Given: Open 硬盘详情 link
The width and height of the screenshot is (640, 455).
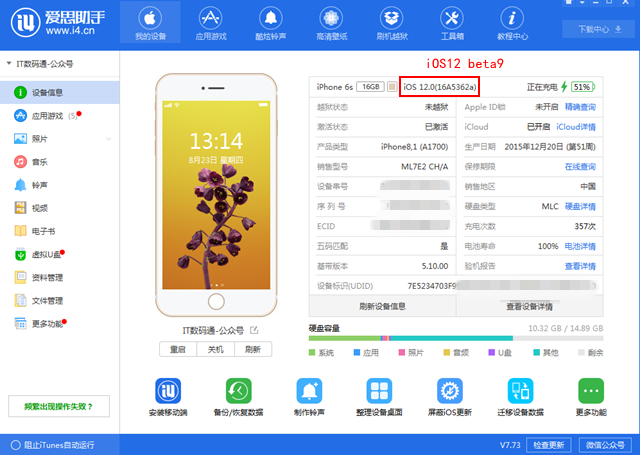Looking at the screenshot, I should pos(580,206).
